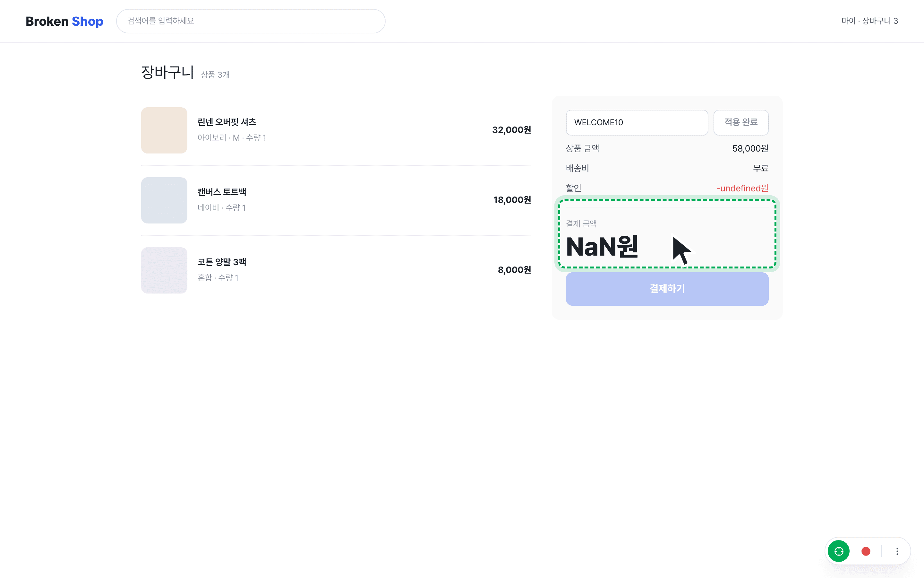Image resolution: width=924 pixels, height=578 pixels.
Task: Open the three-dot more options menu
Action: tap(897, 551)
